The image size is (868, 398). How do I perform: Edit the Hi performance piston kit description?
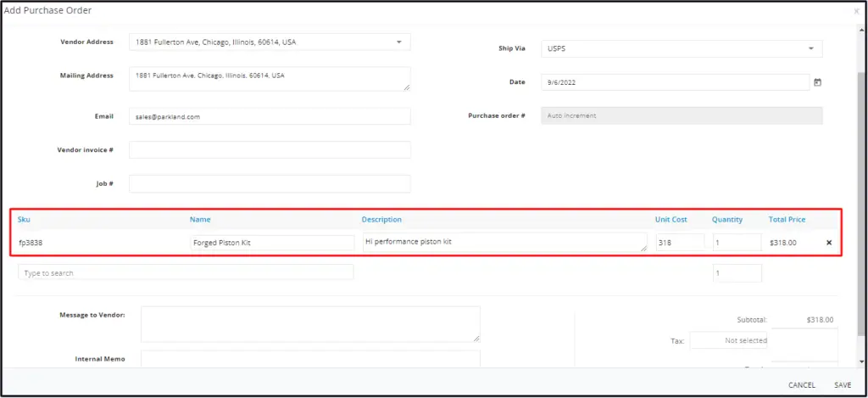505,242
